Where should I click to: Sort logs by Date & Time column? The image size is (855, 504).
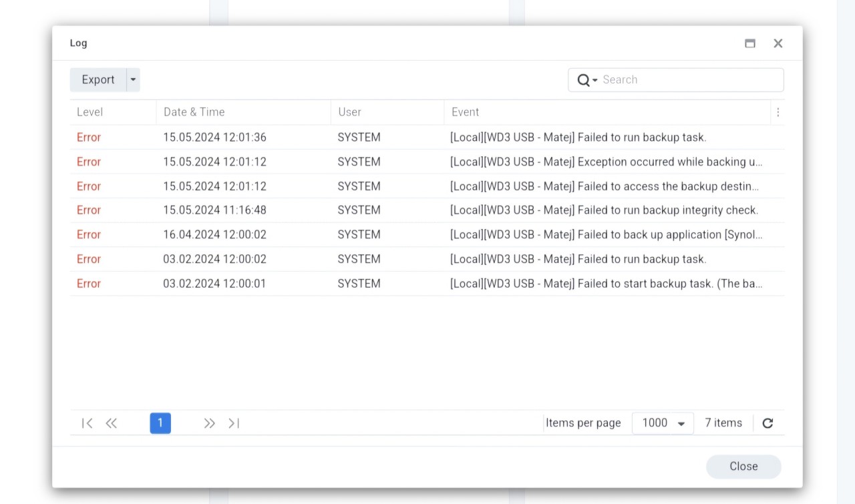194,111
